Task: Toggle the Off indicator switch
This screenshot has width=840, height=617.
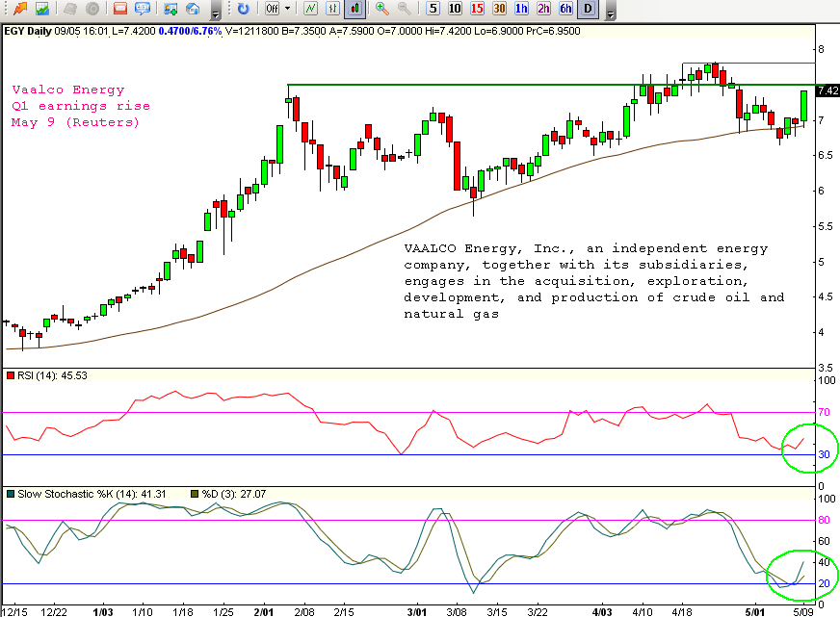Action: click(272, 10)
